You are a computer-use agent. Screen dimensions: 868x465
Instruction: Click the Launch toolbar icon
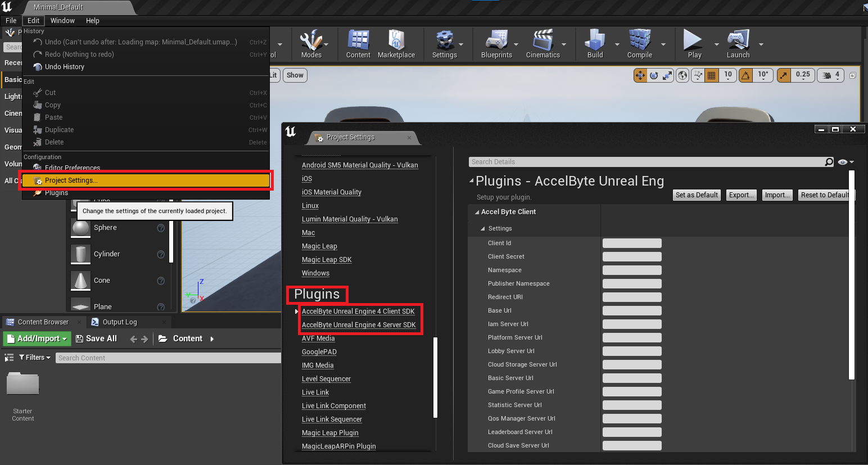point(738,44)
